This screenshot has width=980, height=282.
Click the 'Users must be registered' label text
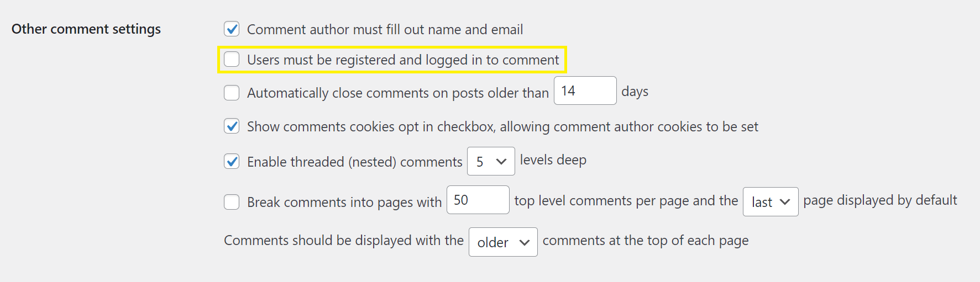[x=403, y=60]
